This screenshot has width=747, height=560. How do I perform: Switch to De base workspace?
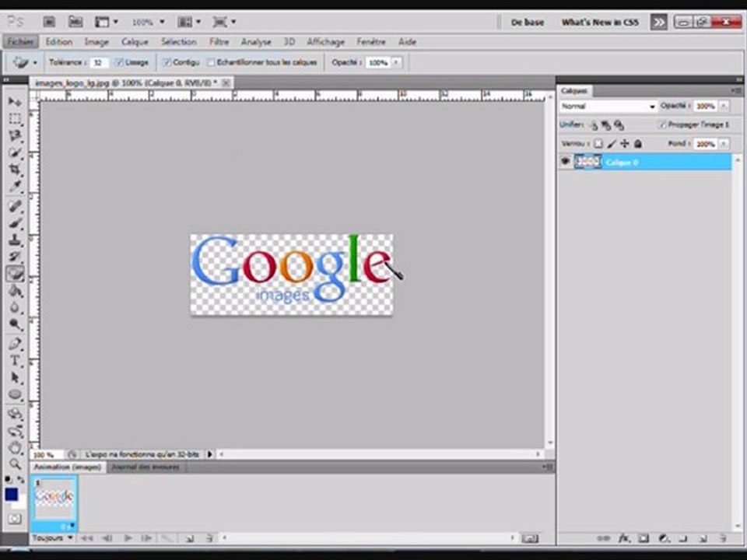click(x=527, y=23)
